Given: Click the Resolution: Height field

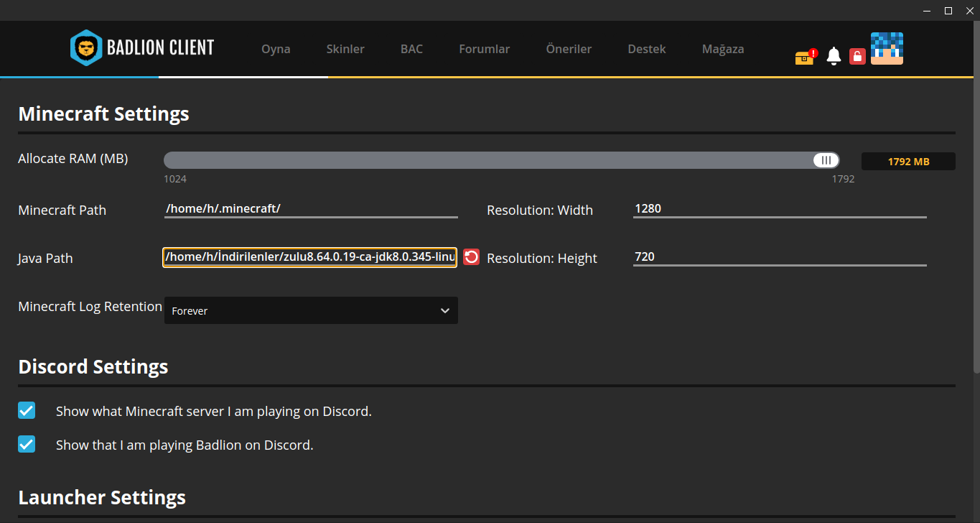Looking at the screenshot, I should (780, 257).
